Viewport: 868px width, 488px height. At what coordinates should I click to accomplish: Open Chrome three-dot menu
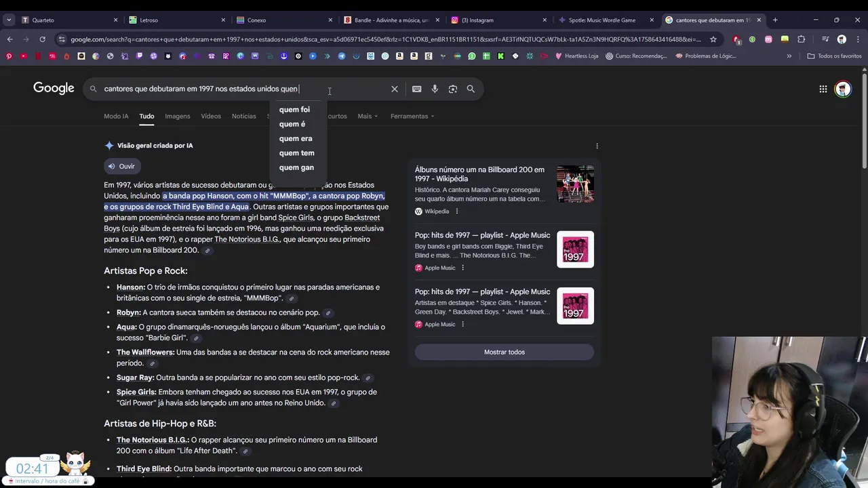[858, 39]
